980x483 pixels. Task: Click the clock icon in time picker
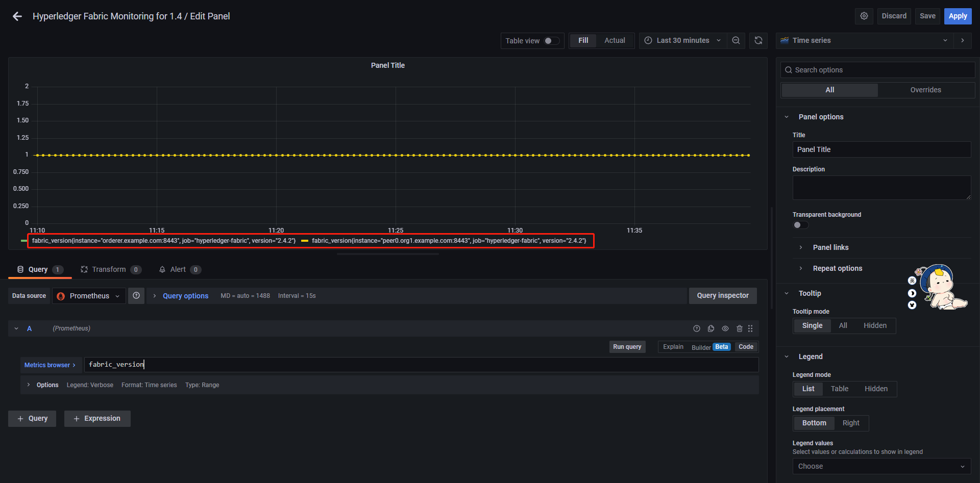pyautogui.click(x=648, y=40)
